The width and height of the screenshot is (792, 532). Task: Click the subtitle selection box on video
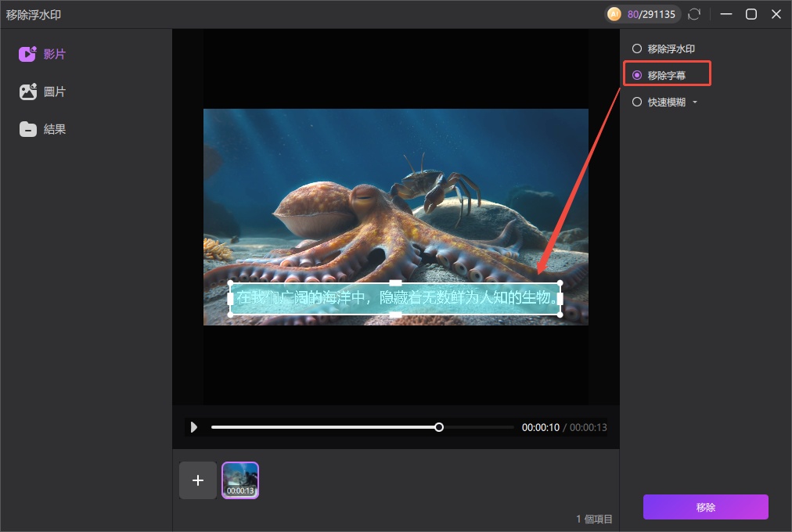click(395, 299)
